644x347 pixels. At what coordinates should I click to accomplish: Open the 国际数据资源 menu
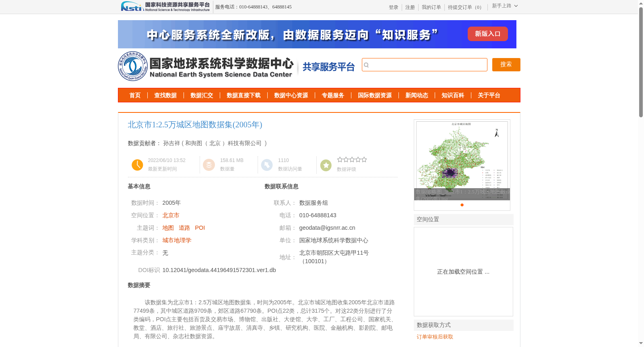coord(375,96)
